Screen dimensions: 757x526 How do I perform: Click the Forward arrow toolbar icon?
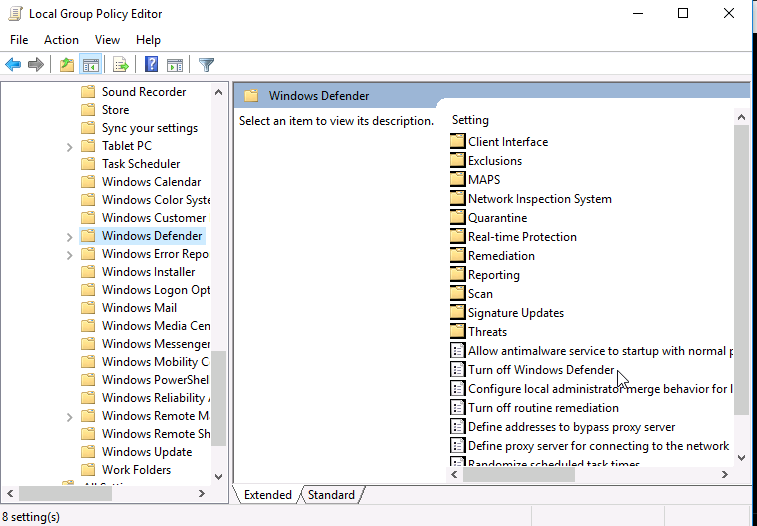(x=36, y=64)
